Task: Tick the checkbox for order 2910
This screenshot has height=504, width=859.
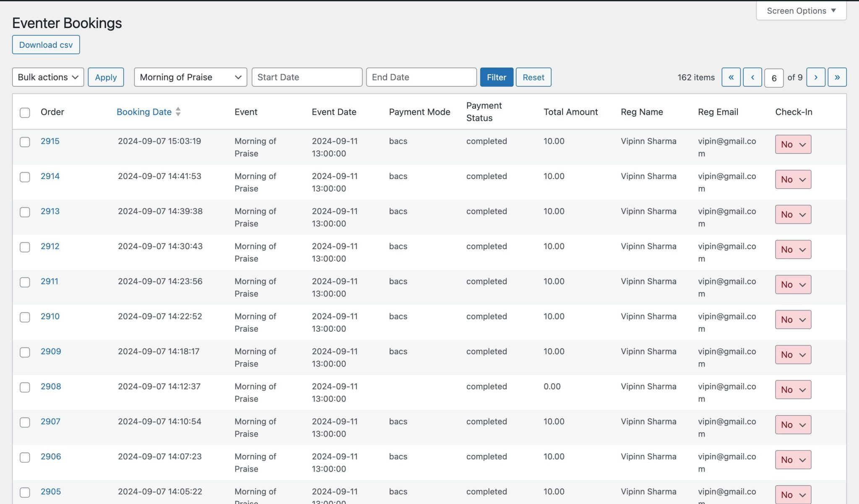Action: tap(25, 317)
